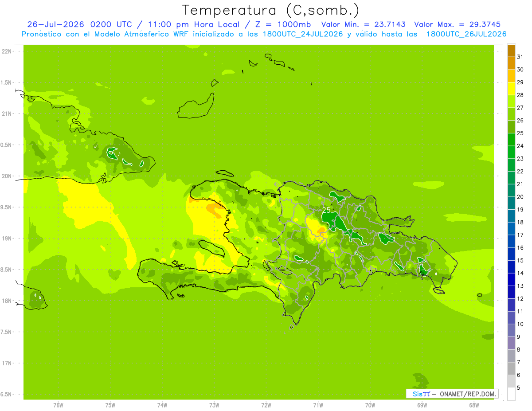This screenshot has height=411, width=532.
Task: Click the '68W' longitude label
Action: pyautogui.click(x=474, y=405)
